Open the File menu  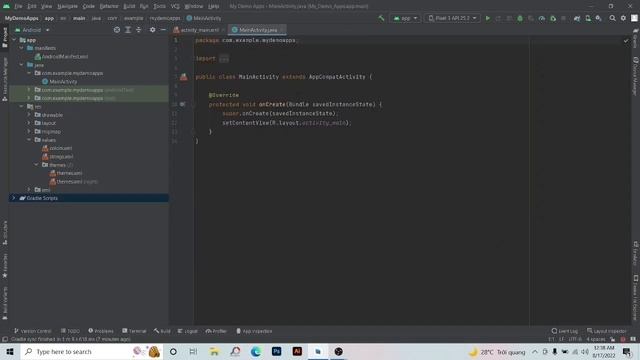pyautogui.click(x=18, y=6)
